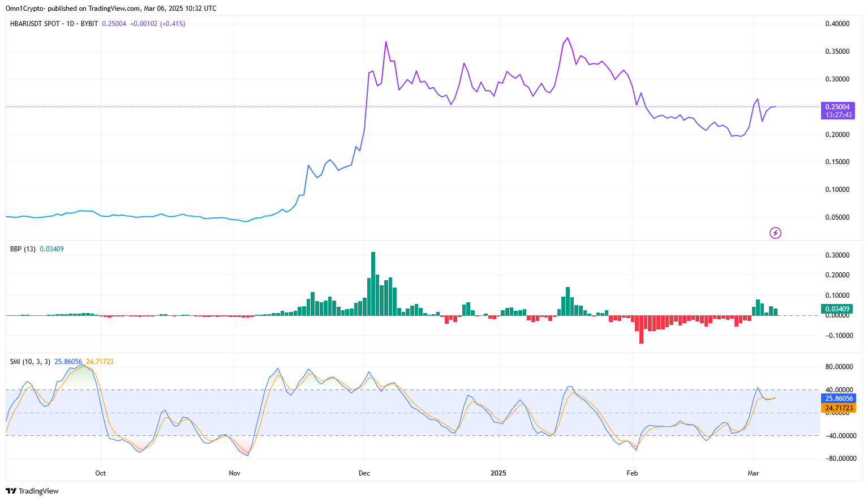Image resolution: width=868 pixels, height=501 pixels.
Task: Click the +0.00102 (+0.41%) change value
Action: click(157, 24)
